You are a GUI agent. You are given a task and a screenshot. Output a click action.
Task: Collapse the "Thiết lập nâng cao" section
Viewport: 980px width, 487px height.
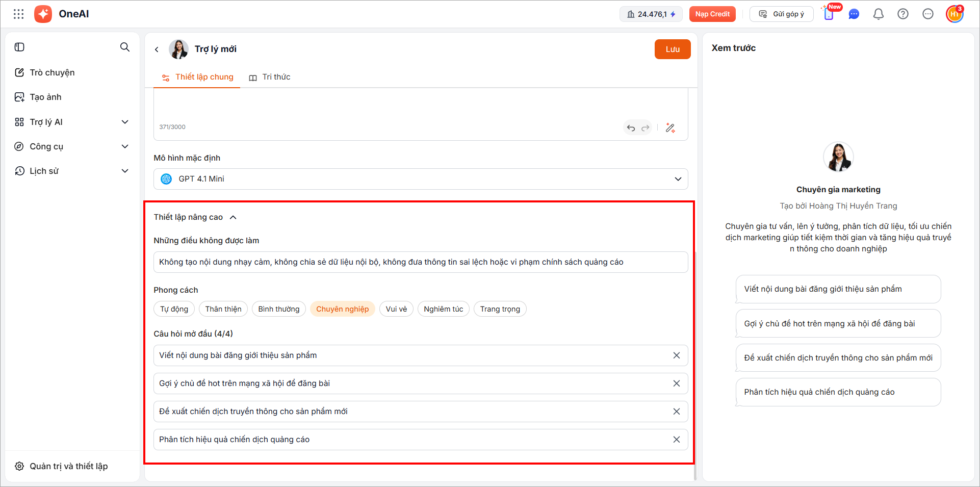(233, 217)
